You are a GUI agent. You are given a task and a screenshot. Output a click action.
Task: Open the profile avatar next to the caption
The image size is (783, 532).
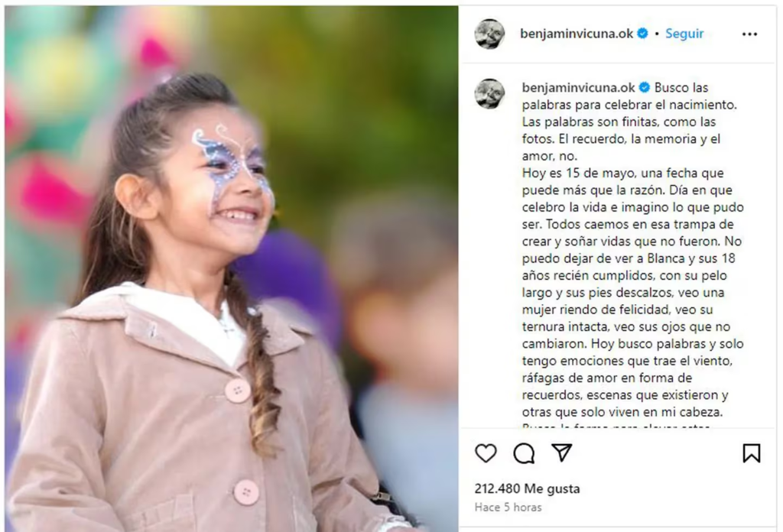[x=489, y=93]
